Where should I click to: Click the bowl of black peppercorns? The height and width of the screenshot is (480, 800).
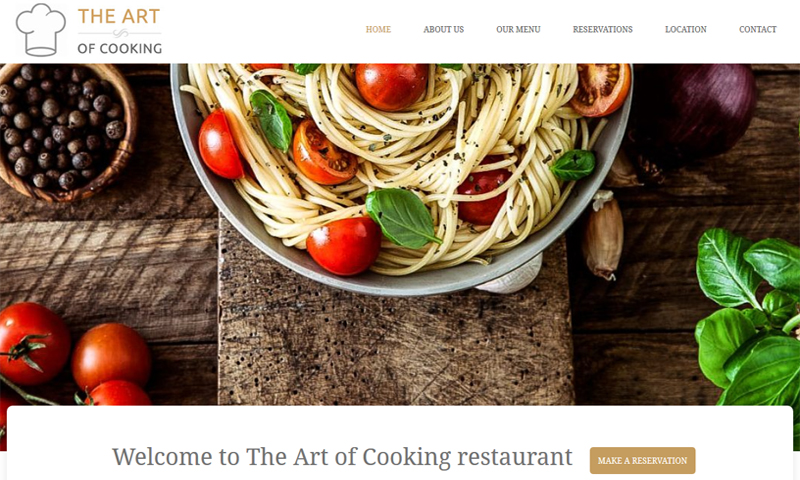[x=64, y=132]
